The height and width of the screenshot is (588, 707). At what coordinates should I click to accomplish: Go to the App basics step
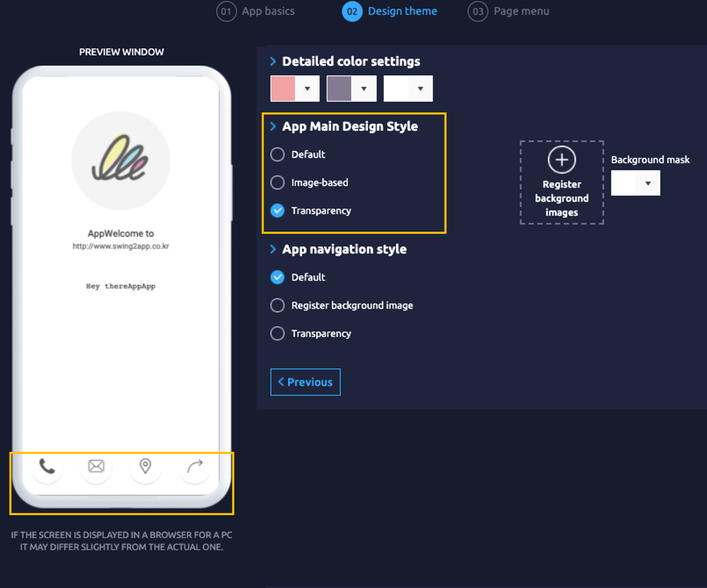pyautogui.click(x=268, y=12)
